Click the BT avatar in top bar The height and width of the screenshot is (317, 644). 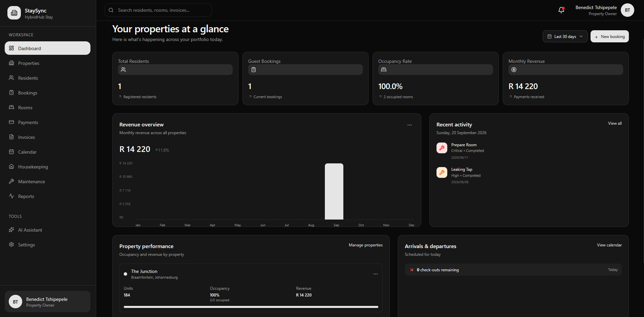(628, 10)
